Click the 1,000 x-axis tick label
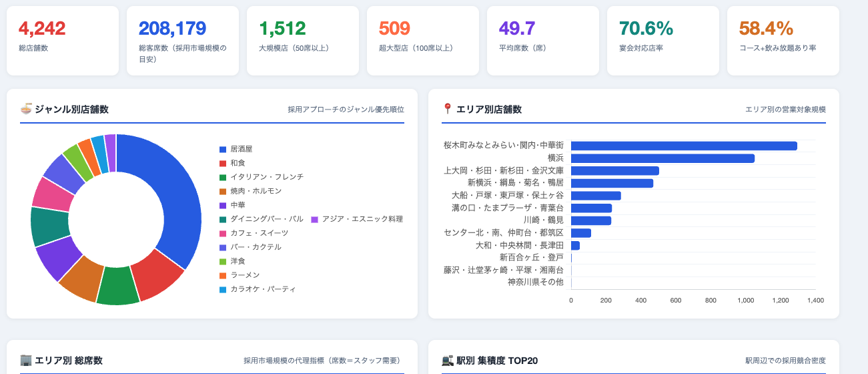868x374 pixels. point(746,301)
